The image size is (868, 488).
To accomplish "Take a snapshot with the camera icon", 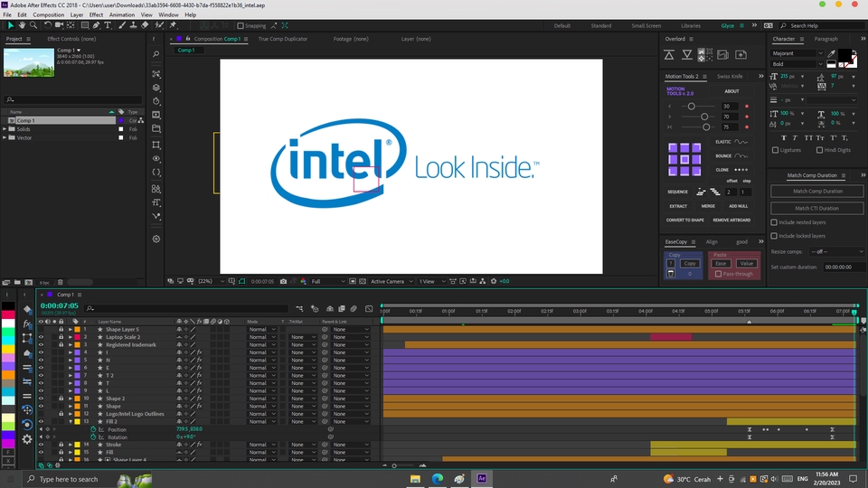I will click(x=283, y=281).
